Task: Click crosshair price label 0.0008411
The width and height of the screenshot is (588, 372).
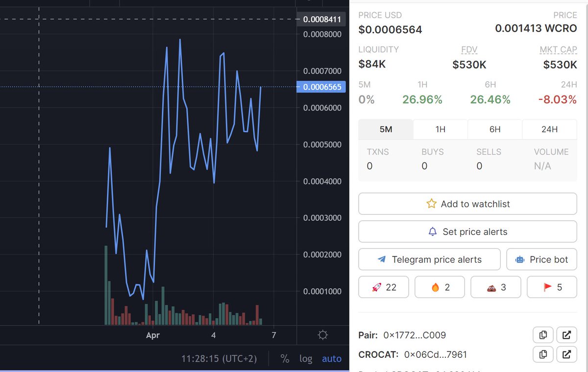Action: tap(321, 20)
